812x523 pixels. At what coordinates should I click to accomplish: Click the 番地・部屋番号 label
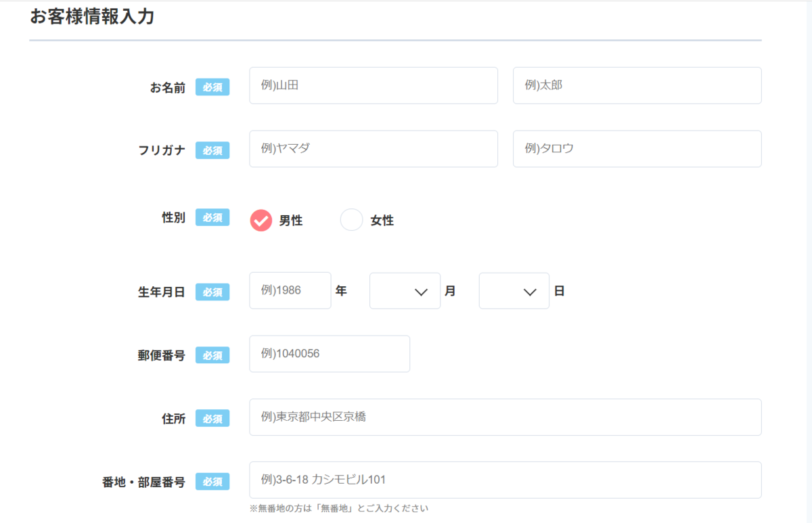pyautogui.click(x=143, y=482)
